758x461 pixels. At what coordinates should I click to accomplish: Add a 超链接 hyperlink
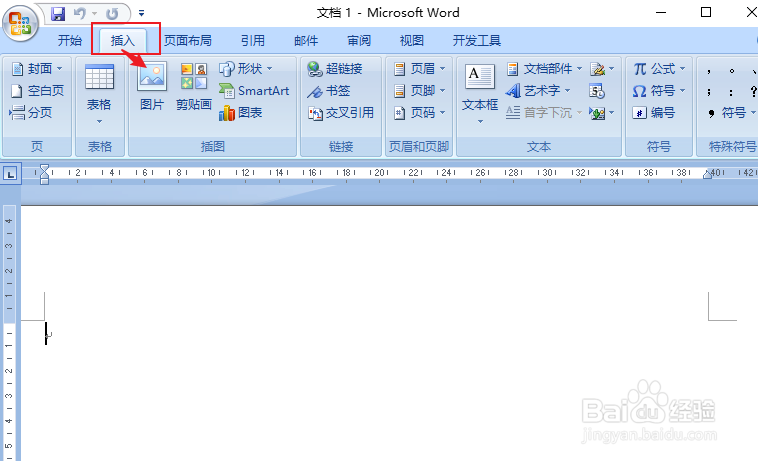(335, 69)
